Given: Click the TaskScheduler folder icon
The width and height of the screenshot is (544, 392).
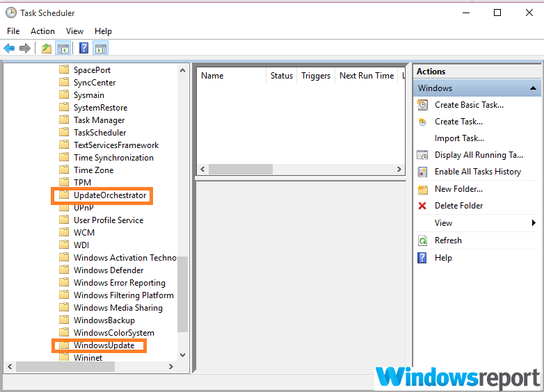Looking at the screenshot, I should pyautogui.click(x=64, y=132).
